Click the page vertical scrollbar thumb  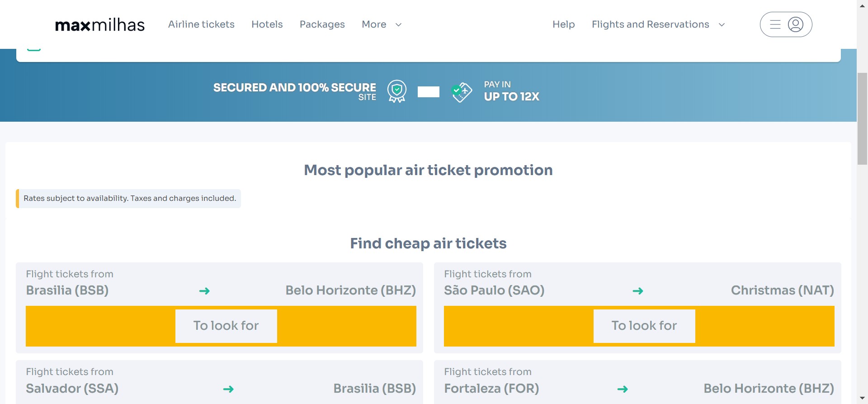click(x=862, y=119)
